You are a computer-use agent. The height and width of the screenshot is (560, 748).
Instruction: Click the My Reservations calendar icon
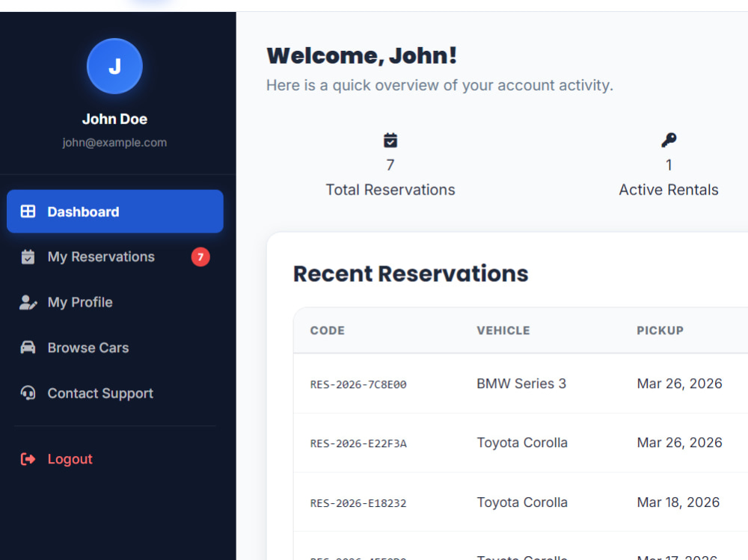pyautogui.click(x=28, y=256)
